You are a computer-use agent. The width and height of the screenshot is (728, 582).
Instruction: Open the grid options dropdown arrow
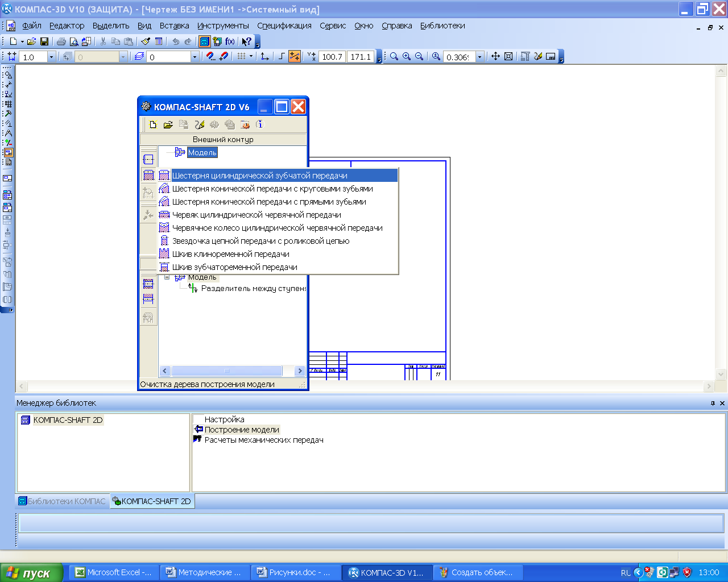click(251, 57)
